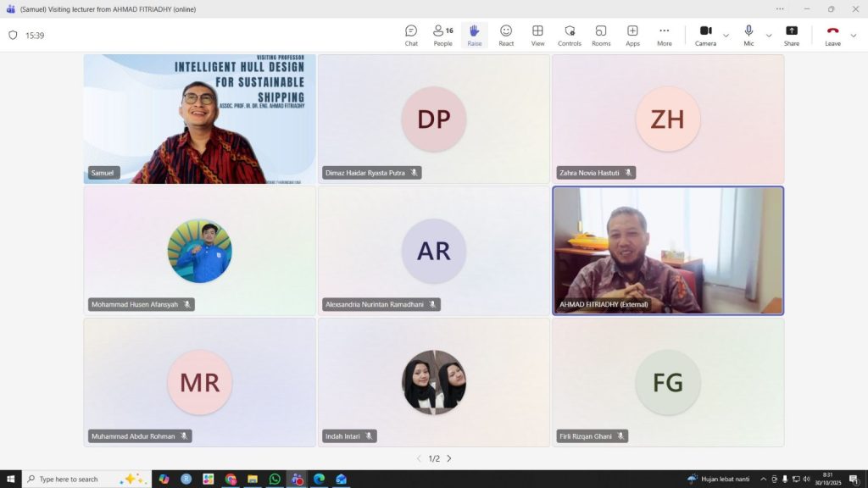The width and height of the screenshot is (868, 488).
Task: Go to next participant page
Action: coord(449,458)
